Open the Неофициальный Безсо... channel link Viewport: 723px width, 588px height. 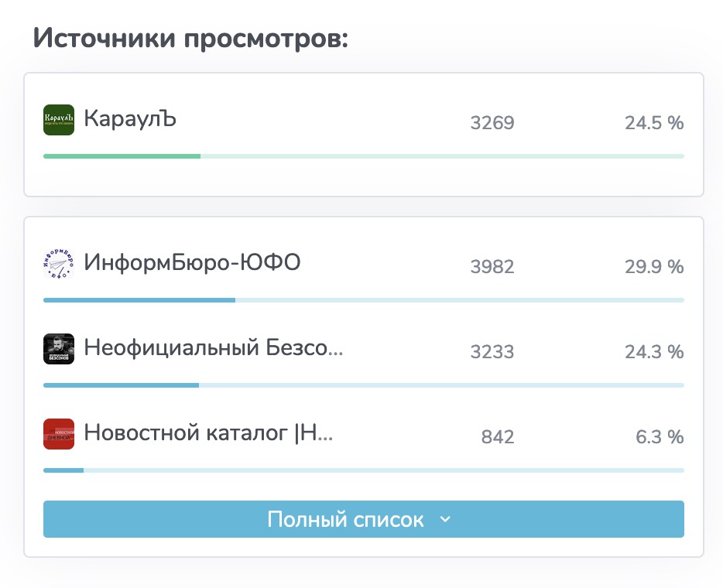pos(213,349)
